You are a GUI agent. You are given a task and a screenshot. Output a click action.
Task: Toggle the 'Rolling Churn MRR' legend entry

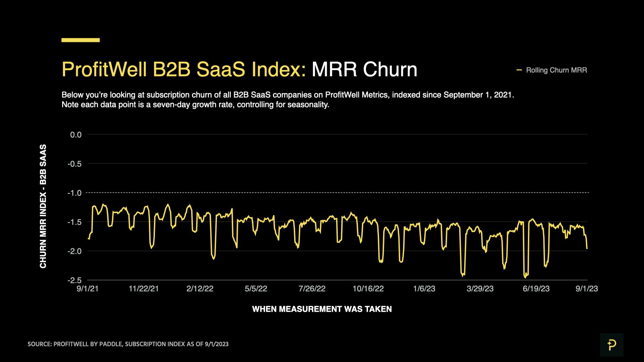pos(557,70)
